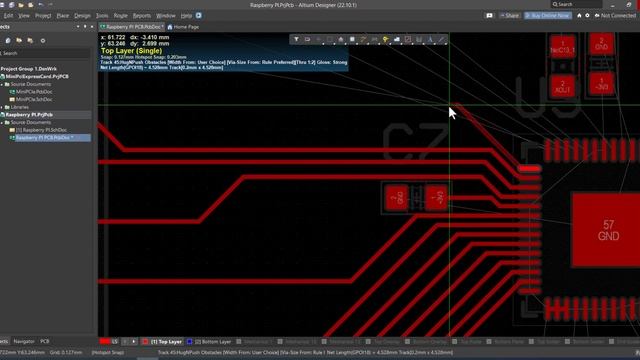Click the red current layer color swatch
This screenshot has height=360, width=640.
105,342
